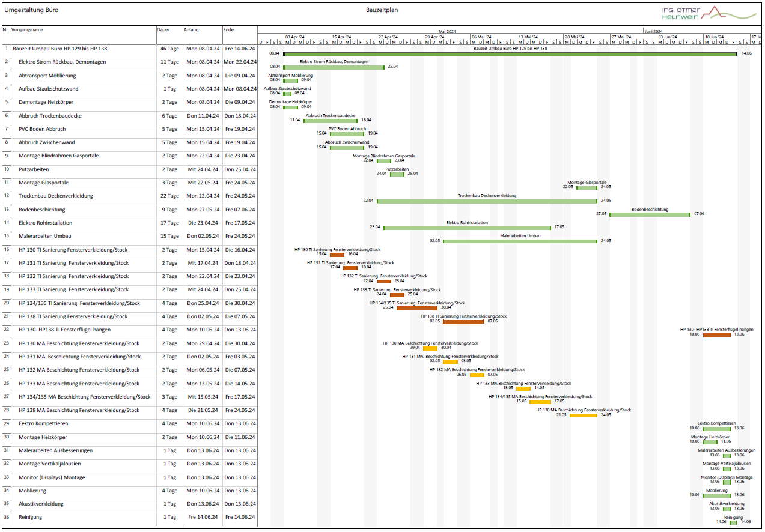The image size is (765, 532).
Task: Click the 'Vorgangsname' column header
Action: (x=27, y=29)
